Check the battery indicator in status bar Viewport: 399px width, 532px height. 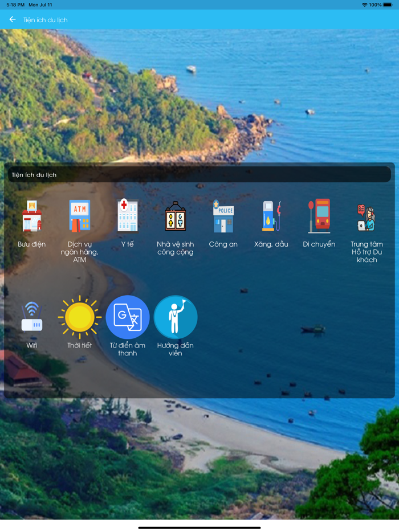pos(388,5)
